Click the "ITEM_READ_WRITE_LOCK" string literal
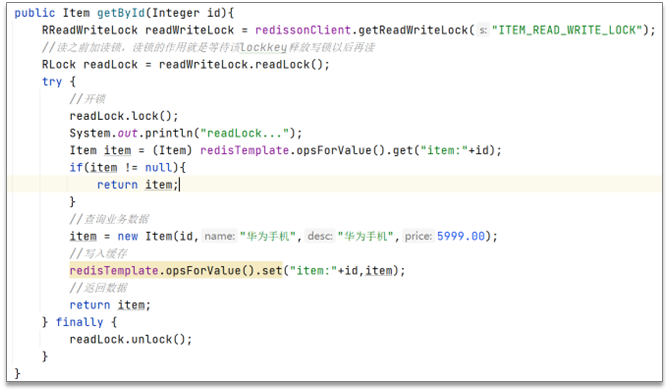The height and width of the screenshot is (392, 669). pos(567,30)
